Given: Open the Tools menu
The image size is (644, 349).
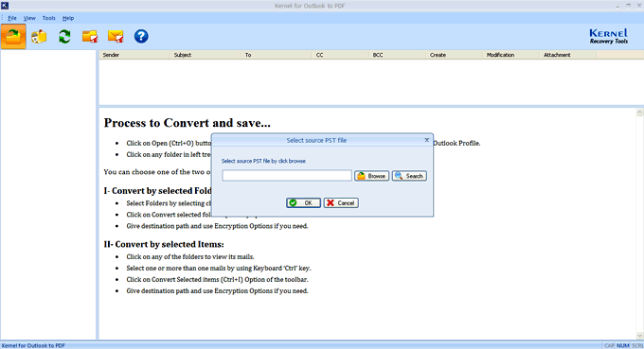Looking at the screenshot, I should point(48,18).
